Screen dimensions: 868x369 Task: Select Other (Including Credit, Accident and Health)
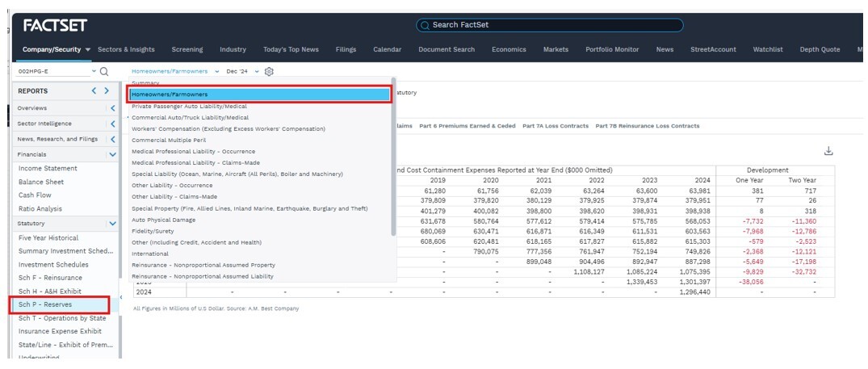point(196,242)
